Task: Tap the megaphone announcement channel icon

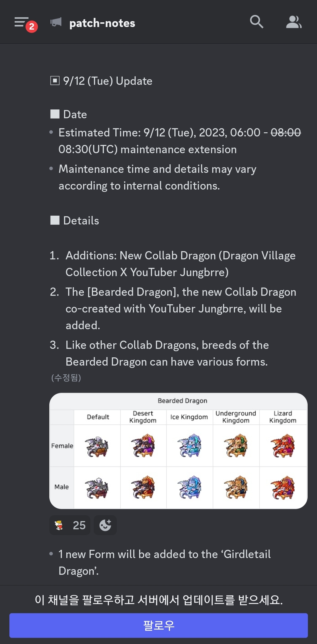Action: click(x=56, y=22)
